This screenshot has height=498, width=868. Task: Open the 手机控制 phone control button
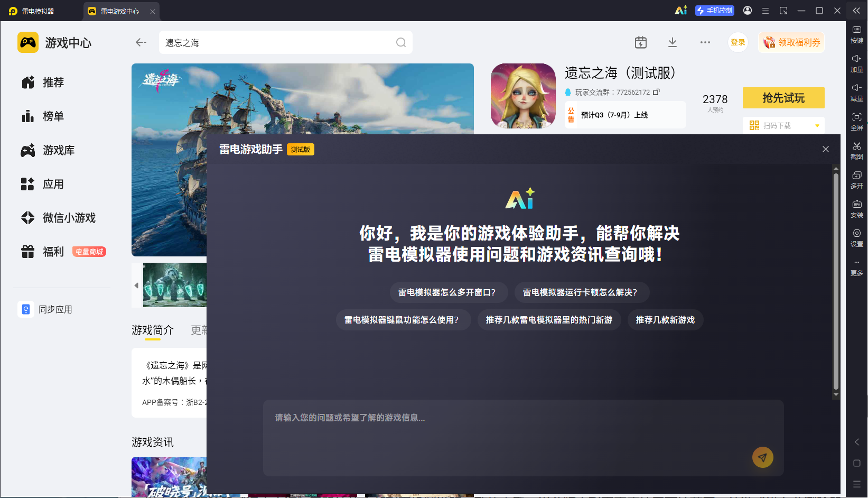pyautogui.click(x=715, y=11)
